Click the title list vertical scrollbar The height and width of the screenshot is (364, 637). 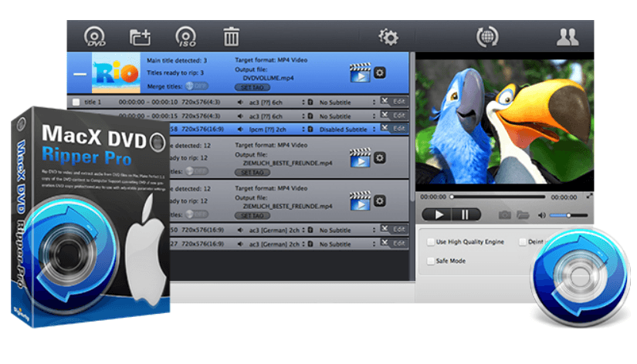(x=412, y=126)
